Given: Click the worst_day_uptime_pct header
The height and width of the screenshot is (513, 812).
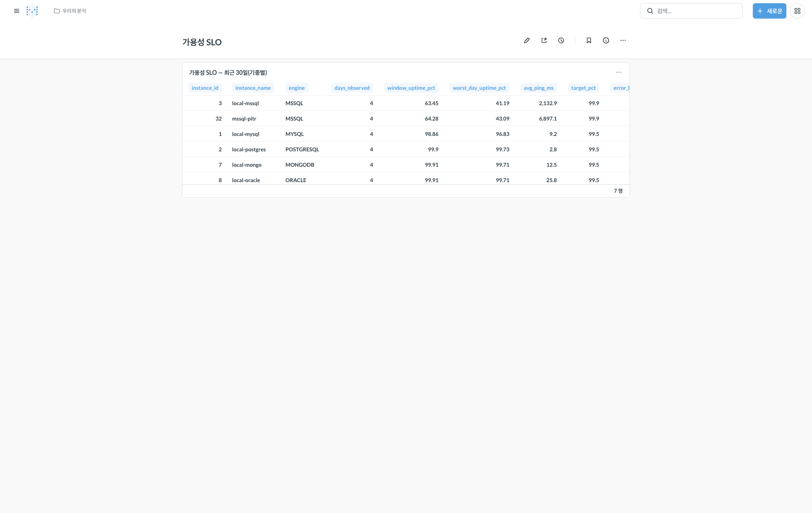Looking at the screenshot, I should click(480, 88).
